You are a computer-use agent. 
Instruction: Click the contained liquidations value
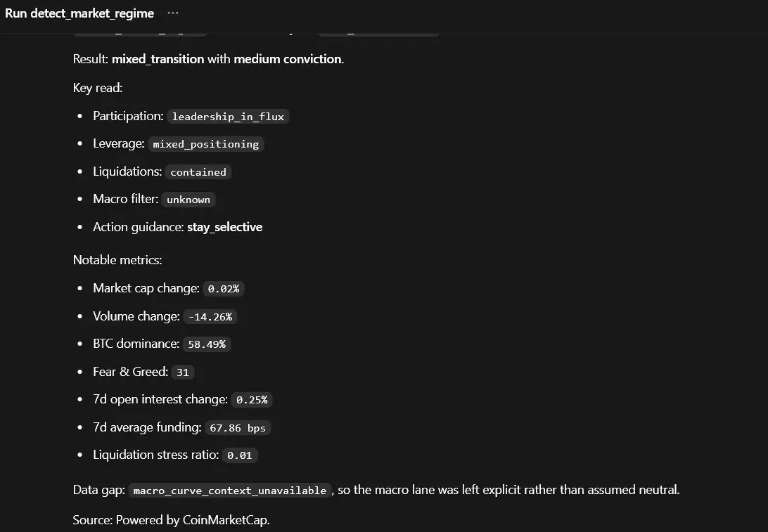point(198,171)
